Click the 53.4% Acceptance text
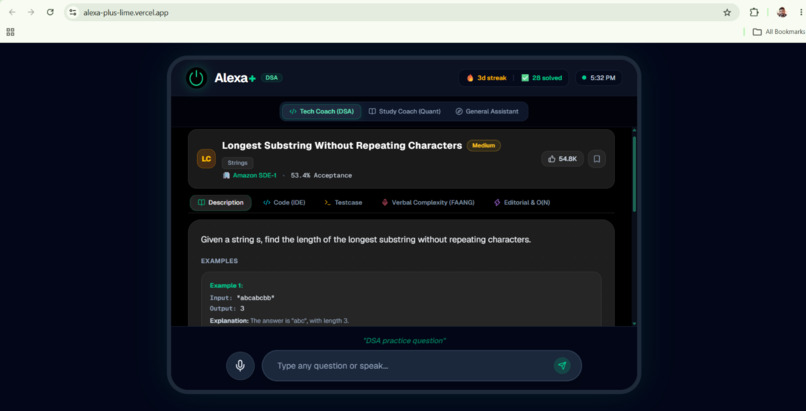The width and height of the screenshot is (806, 411). pos(321,176)
